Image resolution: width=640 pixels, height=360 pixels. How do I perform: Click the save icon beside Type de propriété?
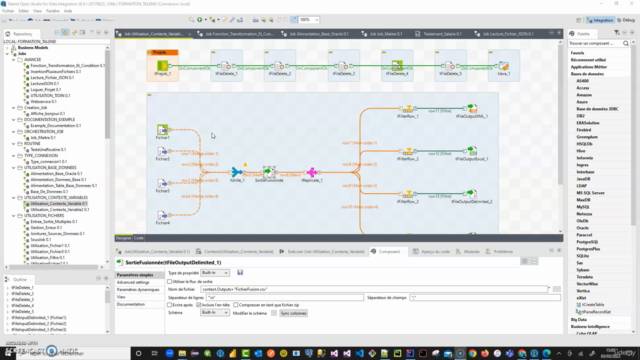[240, 272]
